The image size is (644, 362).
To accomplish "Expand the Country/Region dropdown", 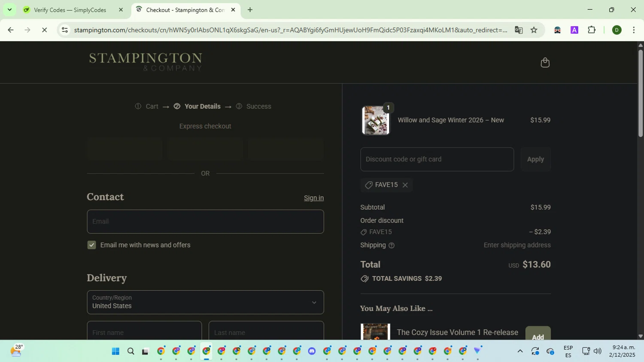I will coord(205,302).
